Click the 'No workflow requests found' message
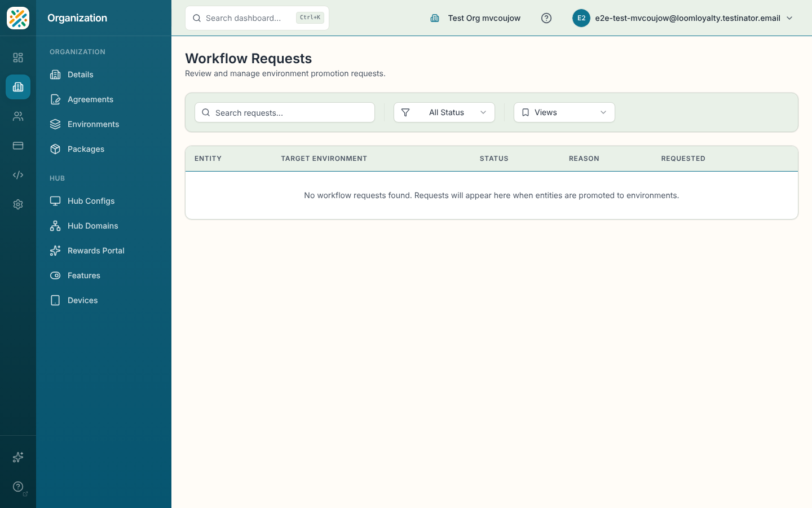 (x=492, y=195)
